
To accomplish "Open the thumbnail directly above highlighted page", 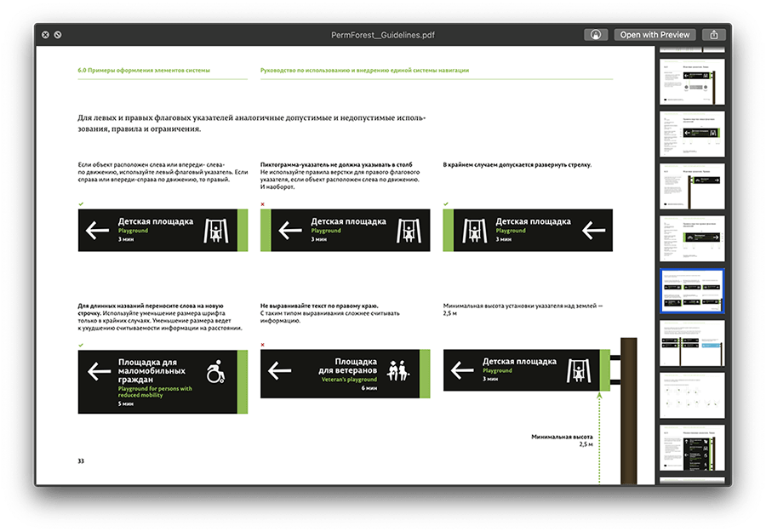I will (692, 238).
